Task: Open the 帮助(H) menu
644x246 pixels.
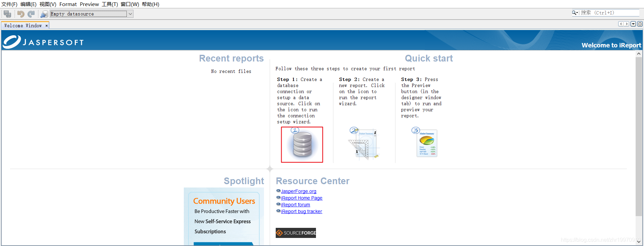Action: pyautogui.click(x=151, y=4)
